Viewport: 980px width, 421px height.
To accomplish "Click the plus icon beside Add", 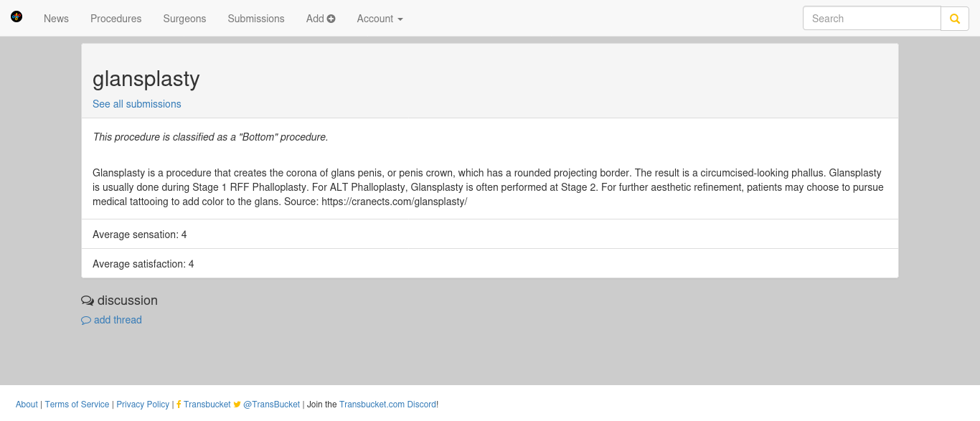I will [331, 19].
